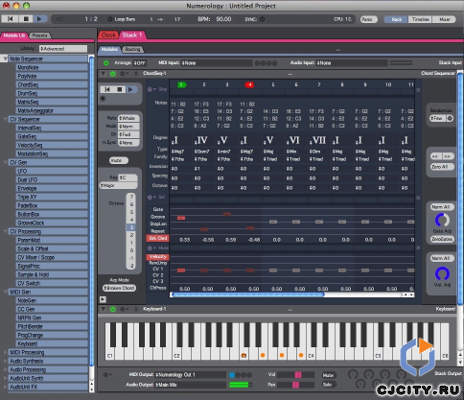Open the MIDI Output dropdown
Viewport: 464px width, 400px height.
coord(190,375)
